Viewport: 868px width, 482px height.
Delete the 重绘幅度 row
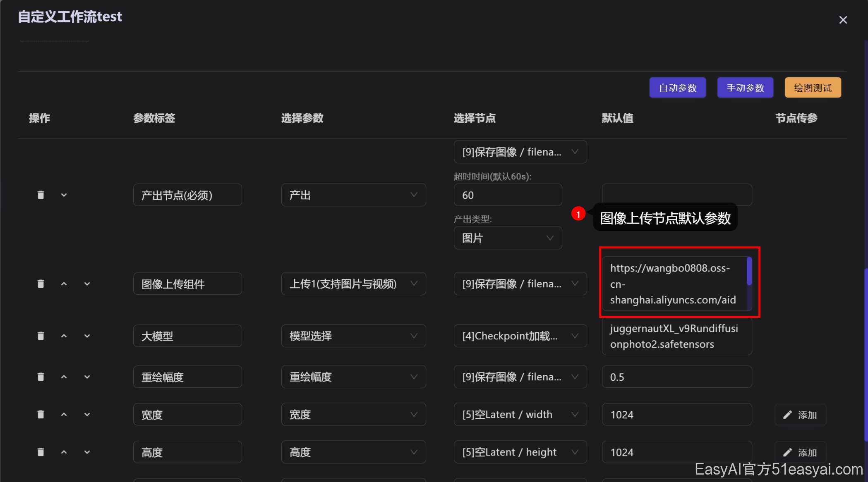tap(41, 377)
